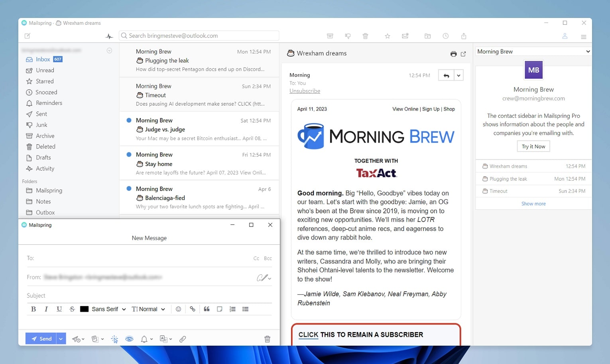Click the Sign Up link

pyautogui.click(x=431, y=109)
